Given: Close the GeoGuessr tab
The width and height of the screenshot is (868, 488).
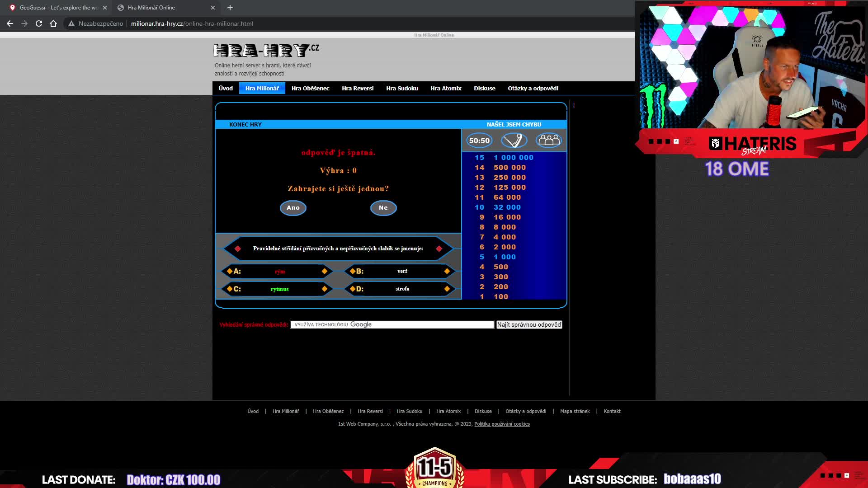Looking at the screenshot, I should [105, 8].
